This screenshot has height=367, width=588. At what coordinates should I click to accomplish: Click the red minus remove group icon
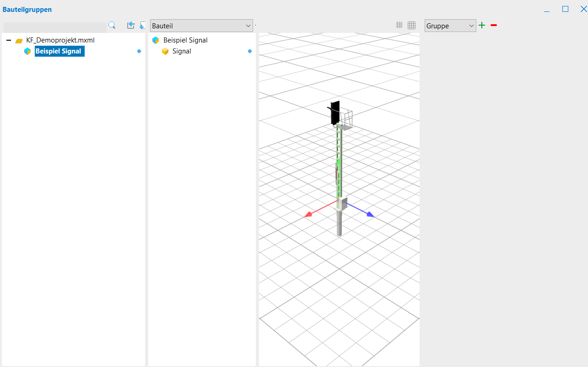pos(493,25)
